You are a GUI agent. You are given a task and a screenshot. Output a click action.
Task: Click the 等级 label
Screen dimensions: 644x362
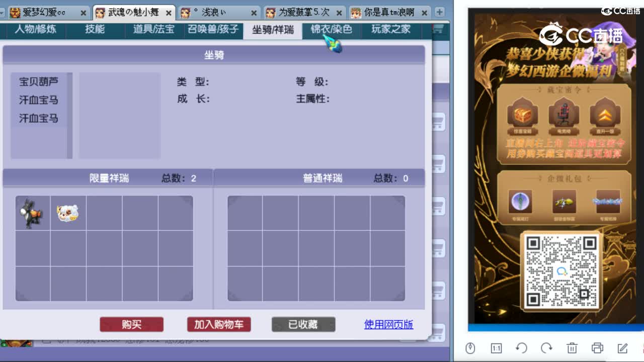click(x=312, y=81)
